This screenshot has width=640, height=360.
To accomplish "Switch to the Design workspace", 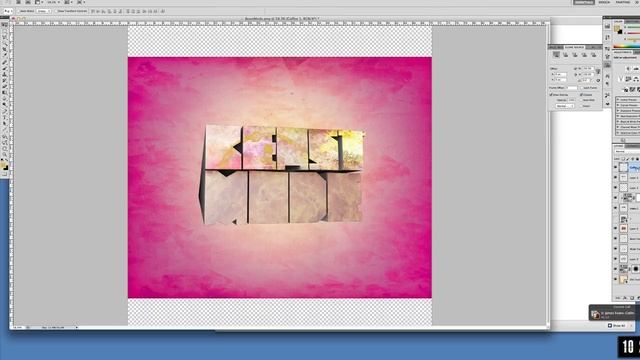I will 604,2.
